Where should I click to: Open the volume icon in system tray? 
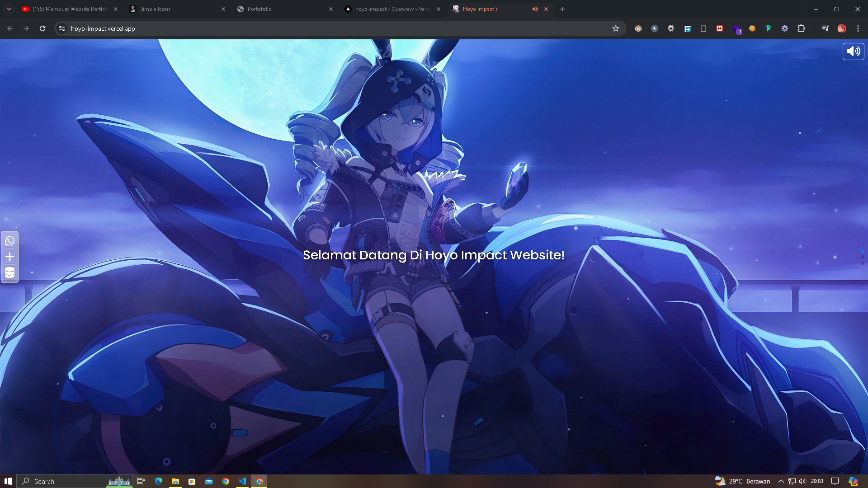[x=802, y=481]
